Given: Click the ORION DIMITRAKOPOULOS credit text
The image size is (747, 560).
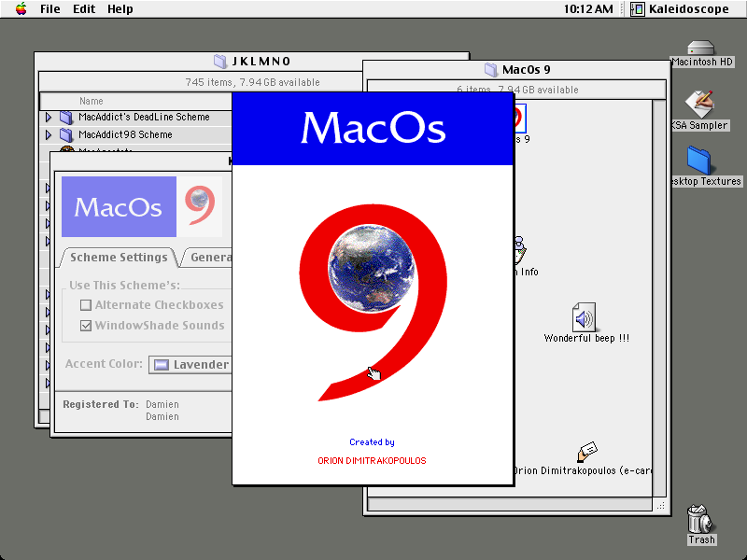Looking at the screenshot, I should pyautogui.click(x=372, y=461).
